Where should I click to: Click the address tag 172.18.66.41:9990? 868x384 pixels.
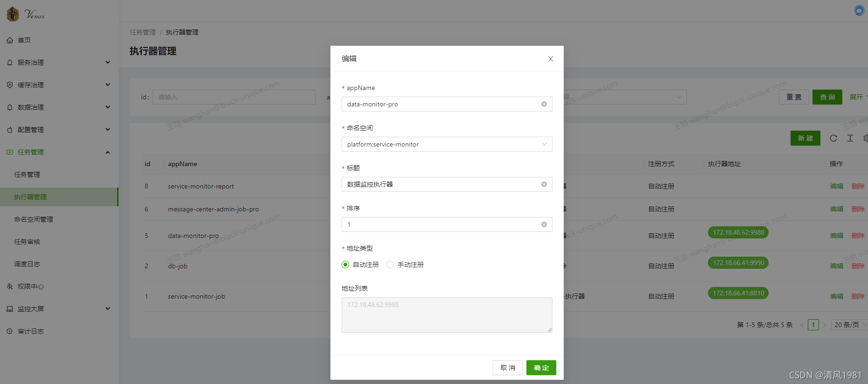pos(738,263)
